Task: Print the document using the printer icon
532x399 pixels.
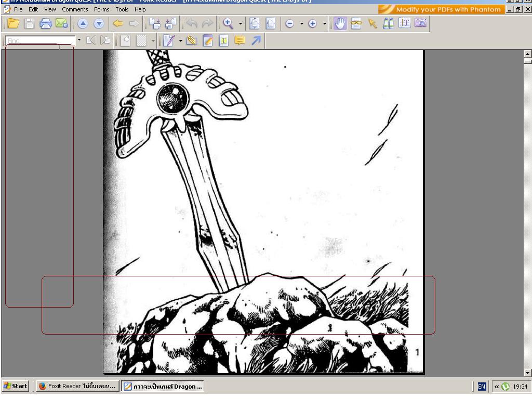Action: tap(46, 23)
